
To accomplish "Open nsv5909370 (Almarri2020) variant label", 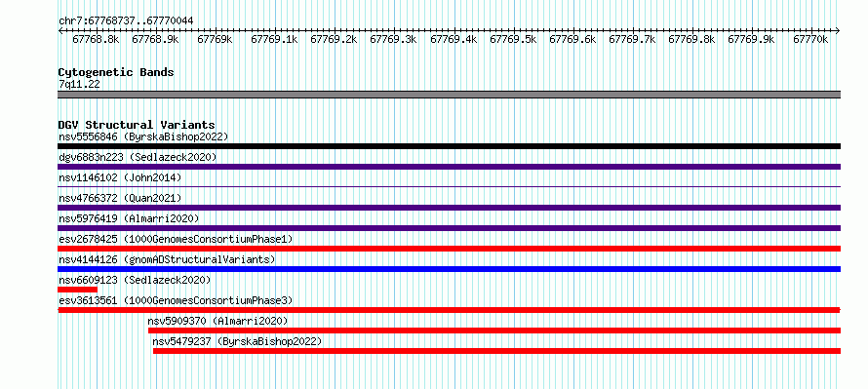I will point(217,321).
